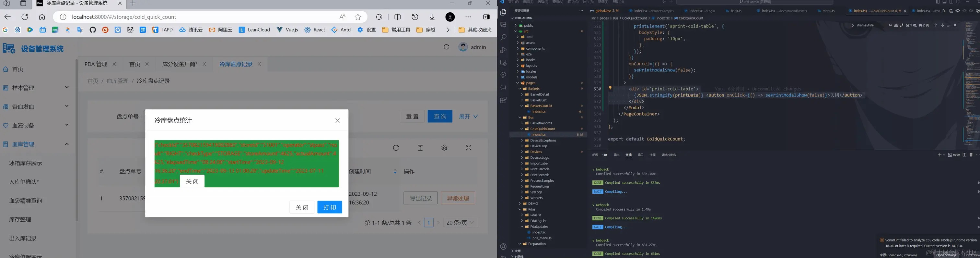Open VS Code Explorer activity icon
980x258 pixels.
pos(503,12)
